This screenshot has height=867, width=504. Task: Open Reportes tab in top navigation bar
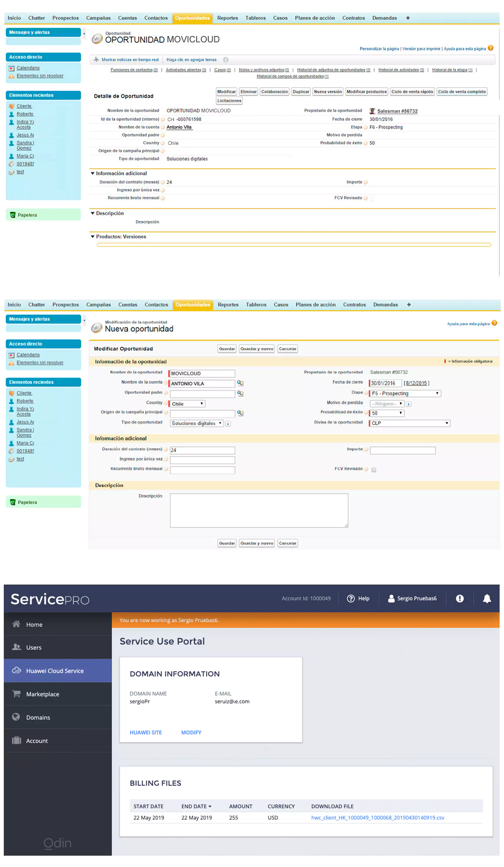pos(227,18)
